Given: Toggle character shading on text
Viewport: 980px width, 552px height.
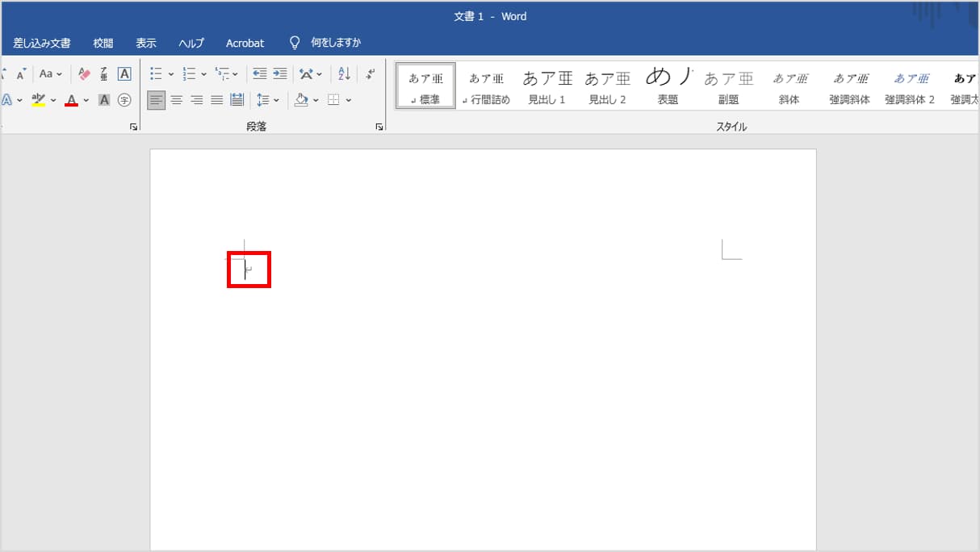Looking at the screenshot, I should [104, 100].
